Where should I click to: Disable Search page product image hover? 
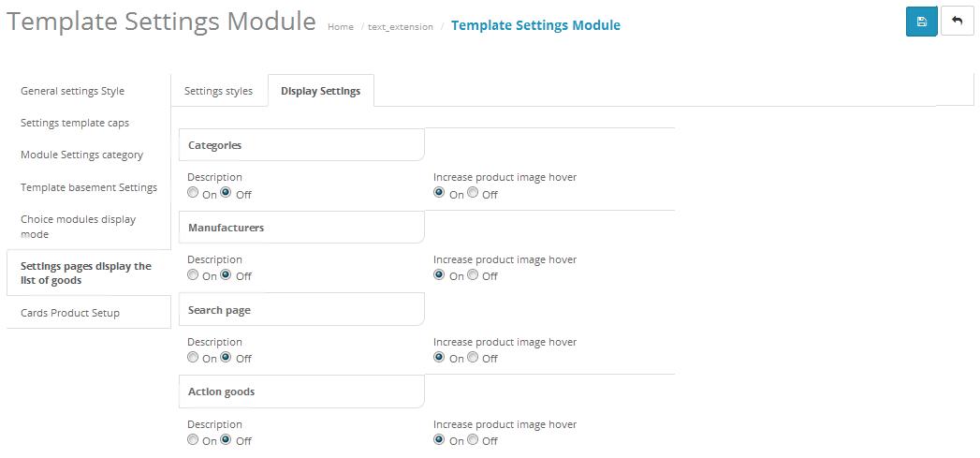[x=473, y=357]
